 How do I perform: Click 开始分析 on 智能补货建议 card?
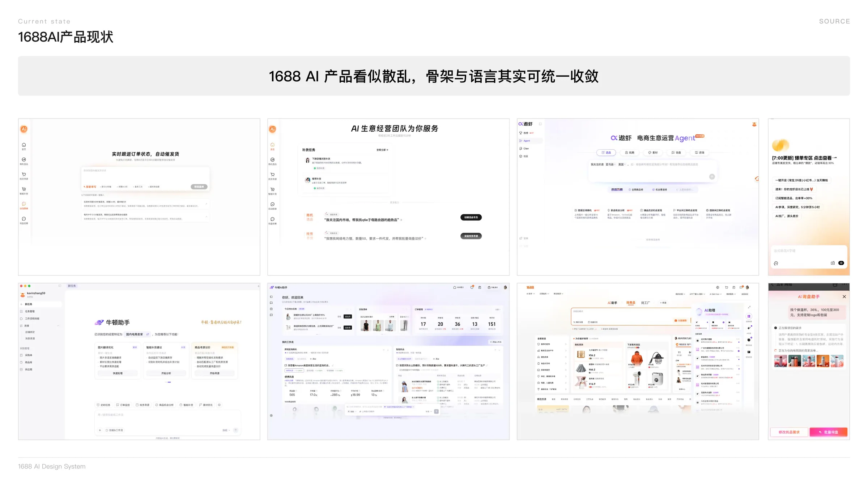166,373
